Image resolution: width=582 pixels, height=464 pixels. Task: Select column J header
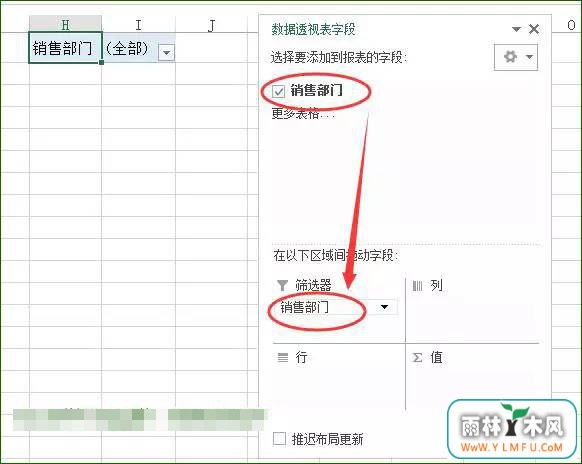pyautogui.click(x=211, y=25)
